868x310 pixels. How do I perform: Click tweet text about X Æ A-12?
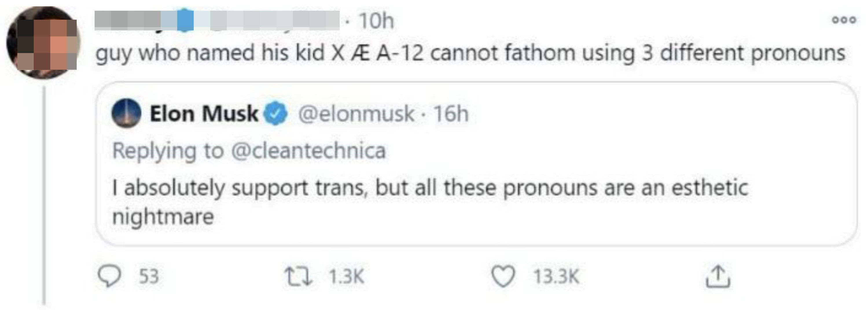[x=470, y=53]
